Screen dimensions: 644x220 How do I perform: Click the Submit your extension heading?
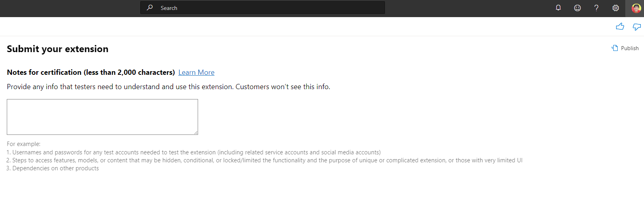point(57,49)
